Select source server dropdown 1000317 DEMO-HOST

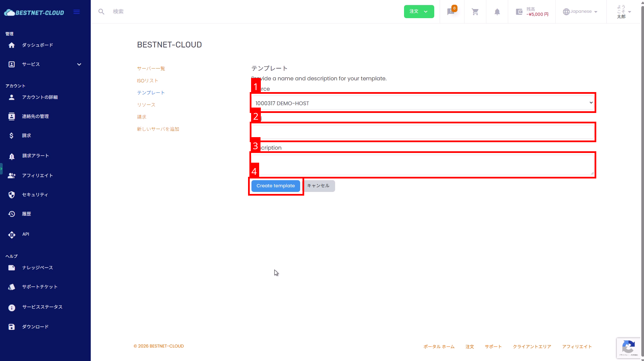[x=422, y=103]
